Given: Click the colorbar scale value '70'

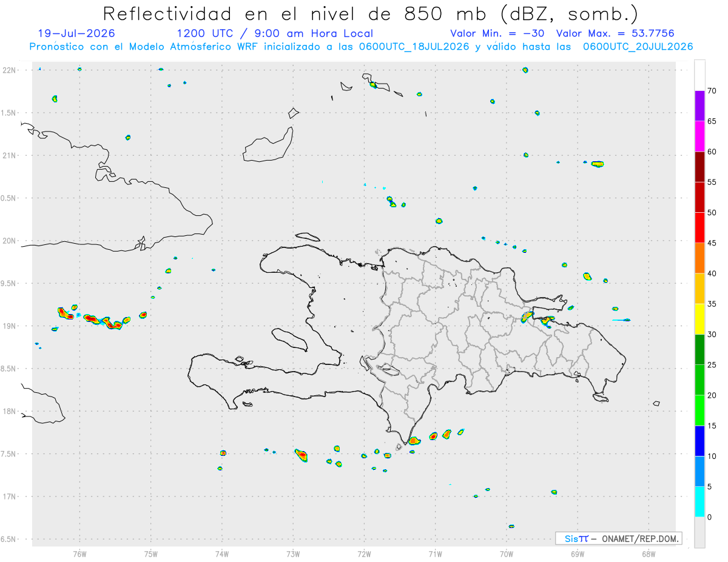Looking at the screenshot, I should (x=712, y=91).
